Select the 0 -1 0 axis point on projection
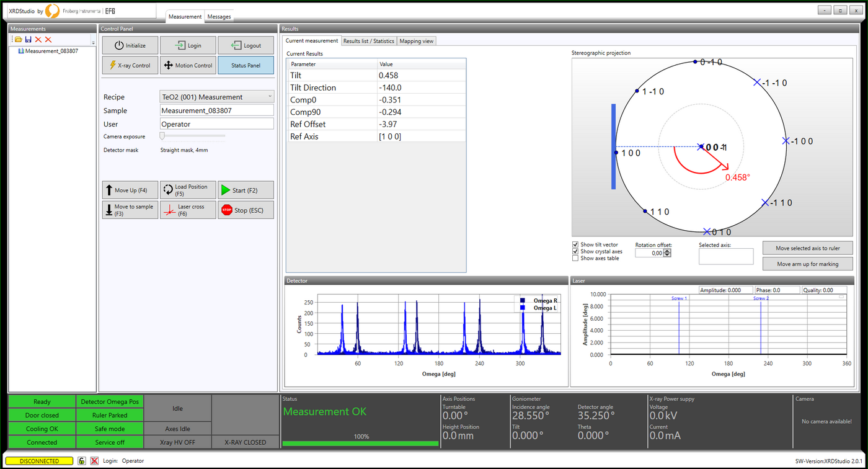868x469 pixels. 696,61
